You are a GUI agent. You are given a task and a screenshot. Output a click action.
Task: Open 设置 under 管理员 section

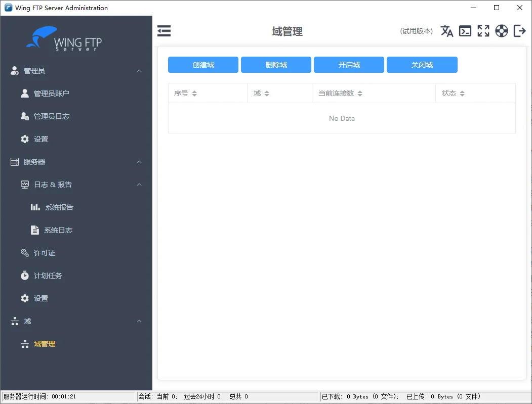pyautogui.click(x=76, y=139)
